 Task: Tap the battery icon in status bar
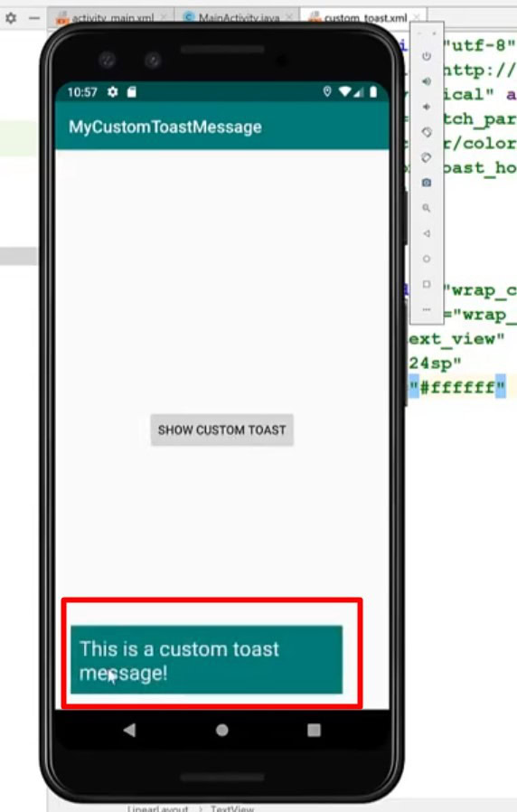[x=373, y=92]
